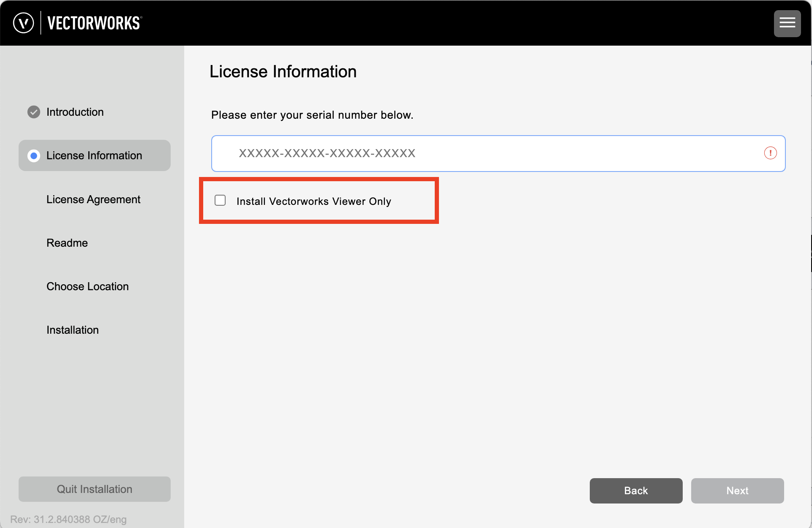Click the Introduction step's gray checkmark icon
Viewport: 812px width, 528px height.
coord(34,112)
